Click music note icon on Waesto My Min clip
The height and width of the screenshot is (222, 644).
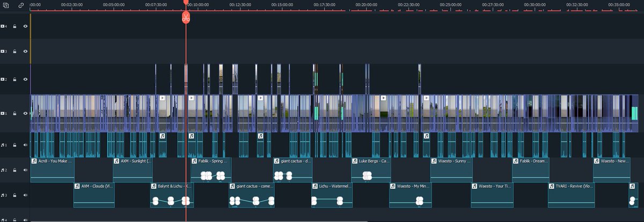pos(393,186)
